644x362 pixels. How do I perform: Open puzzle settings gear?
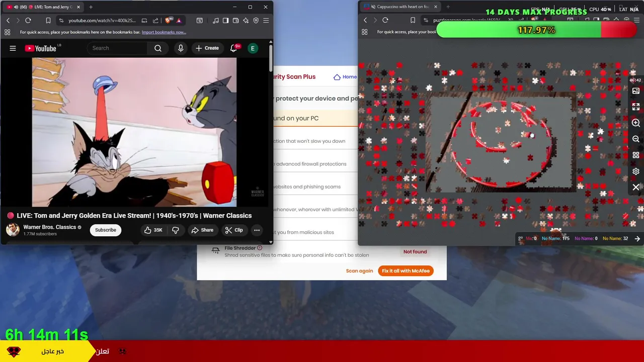(636, 171)
